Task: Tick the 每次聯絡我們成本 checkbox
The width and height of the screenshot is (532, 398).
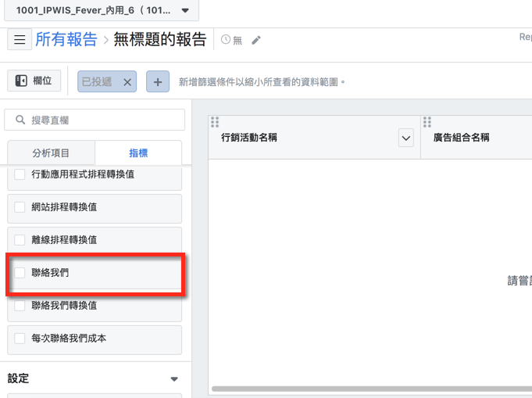Action: tap(20, 339)
